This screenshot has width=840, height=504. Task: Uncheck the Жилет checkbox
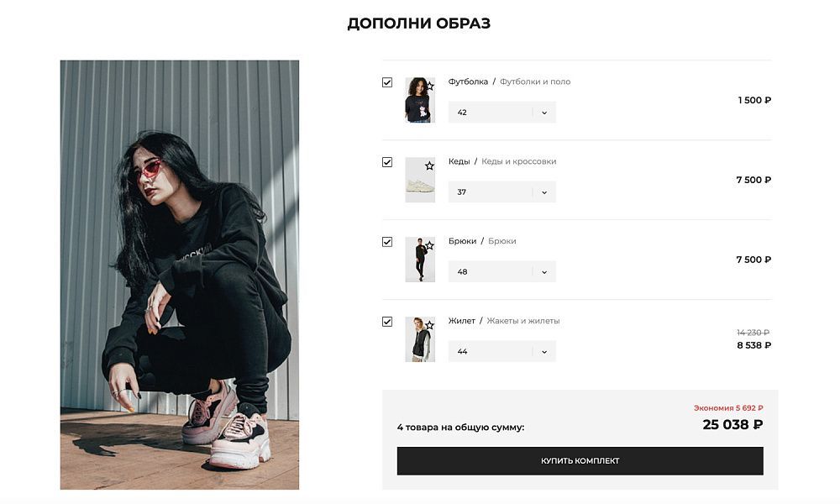click(x=386, y=322)
